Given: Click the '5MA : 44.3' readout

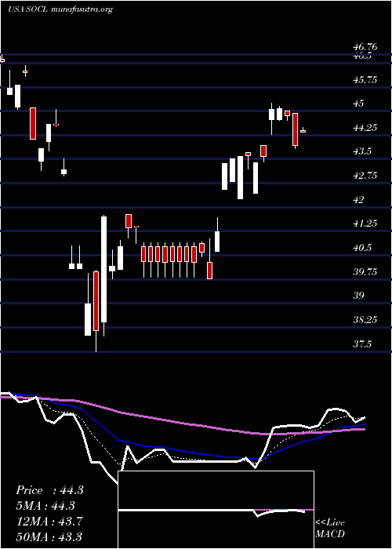Looking at the screenshot, I should click(45, 506).
